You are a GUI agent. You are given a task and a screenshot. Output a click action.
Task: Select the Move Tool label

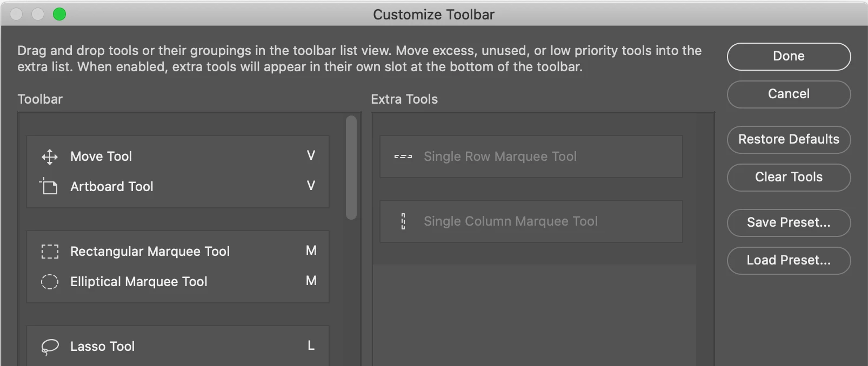point(101,157)
